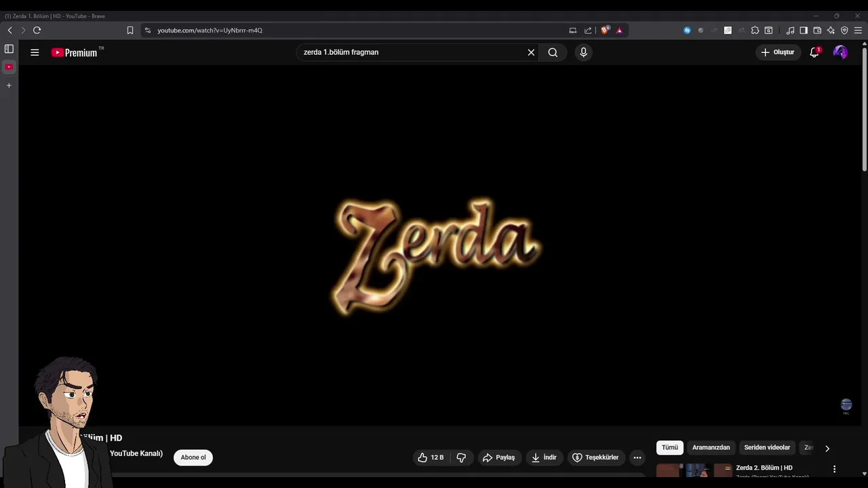Go forward with the browser forward arrow
Image resolution: width=868 pixels, height=488 pixels.
click(x=23, y=30)
